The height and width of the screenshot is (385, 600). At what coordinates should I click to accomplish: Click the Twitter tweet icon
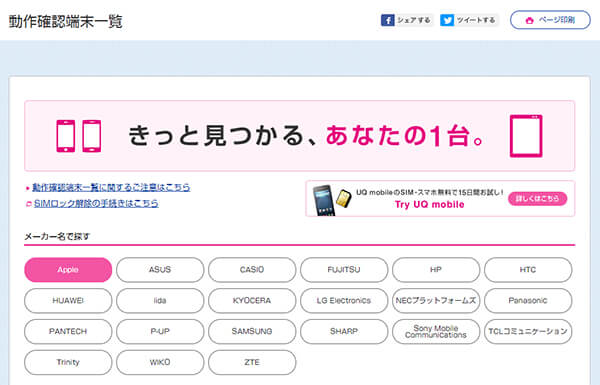click(x=447, y=20)
